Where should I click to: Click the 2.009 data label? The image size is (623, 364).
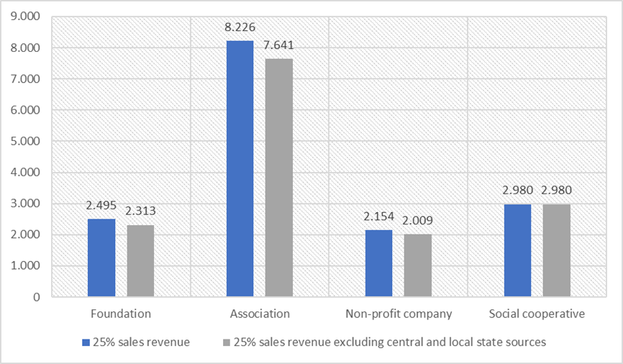click(x=417, y=222)
